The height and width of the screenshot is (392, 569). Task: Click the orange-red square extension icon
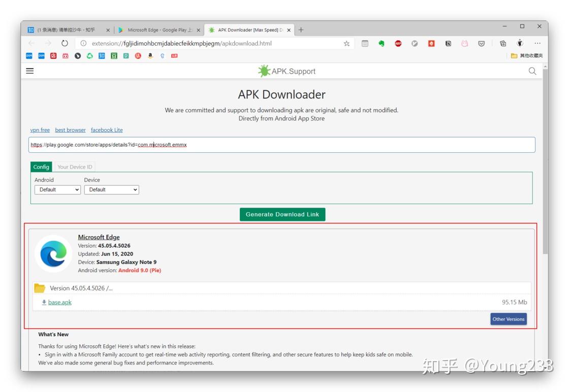pyautogui.click(x=431, y=44)
